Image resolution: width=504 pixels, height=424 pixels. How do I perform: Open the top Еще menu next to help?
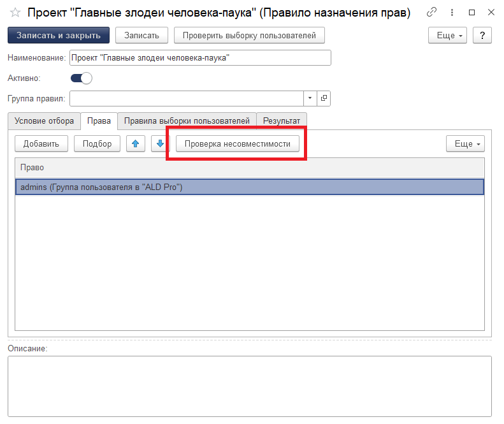pos(447,35)
